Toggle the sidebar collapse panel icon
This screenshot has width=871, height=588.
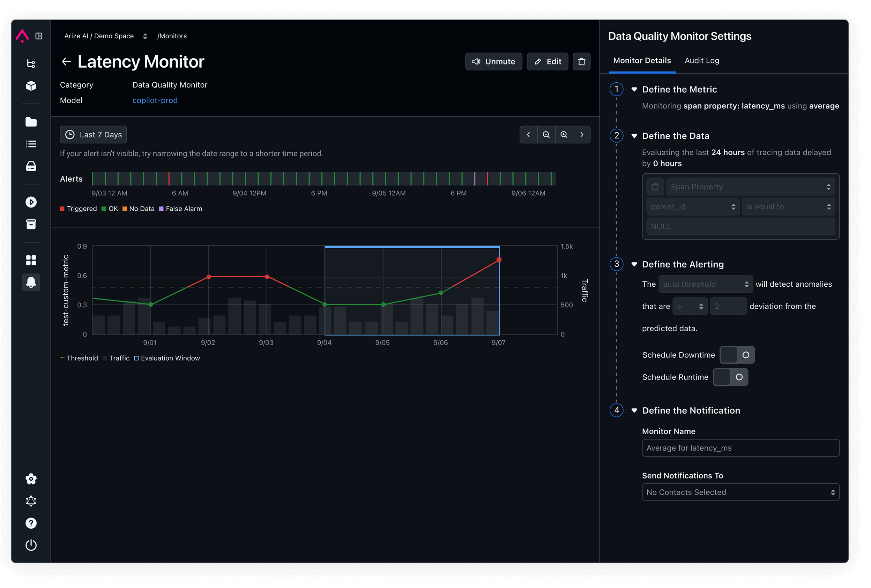pos(39,36)
